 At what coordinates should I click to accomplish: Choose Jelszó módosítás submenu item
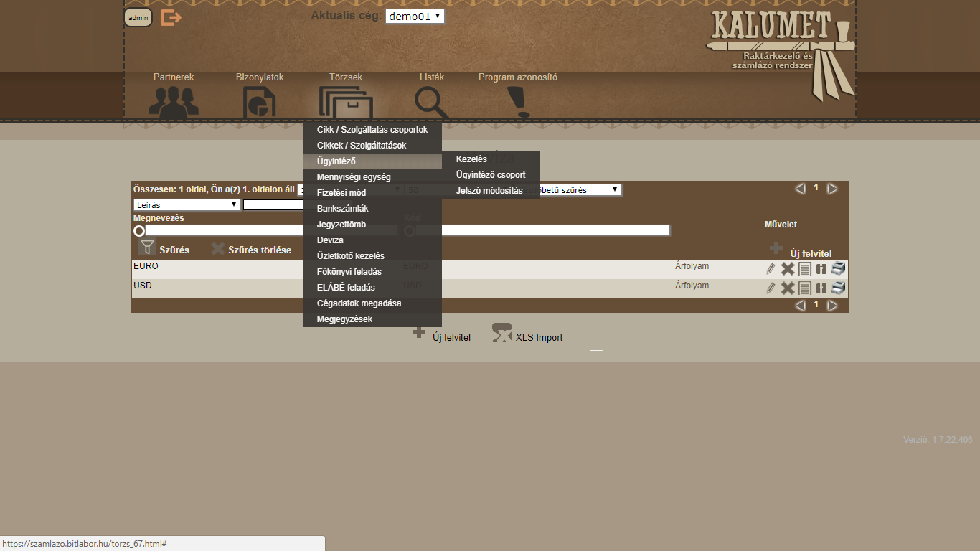[491, 191]
